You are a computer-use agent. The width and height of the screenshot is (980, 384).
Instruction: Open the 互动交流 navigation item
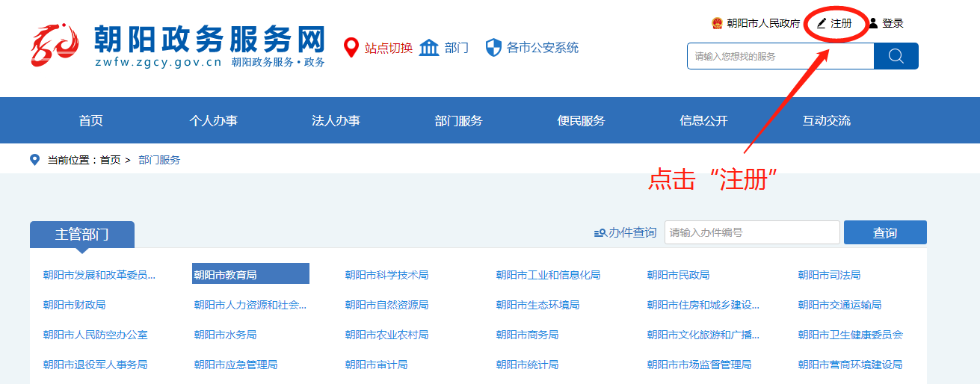tap(827, 121)
